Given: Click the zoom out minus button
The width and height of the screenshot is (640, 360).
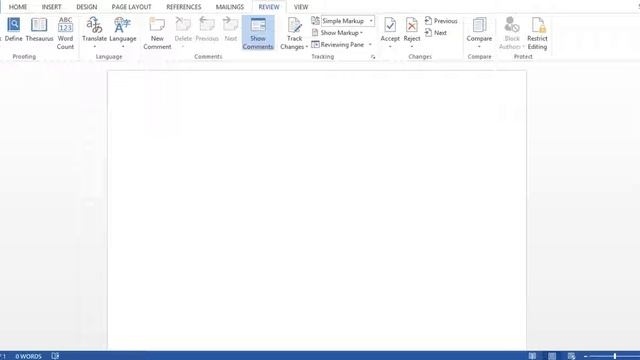Looking at the screenshot, I should 585,356.
